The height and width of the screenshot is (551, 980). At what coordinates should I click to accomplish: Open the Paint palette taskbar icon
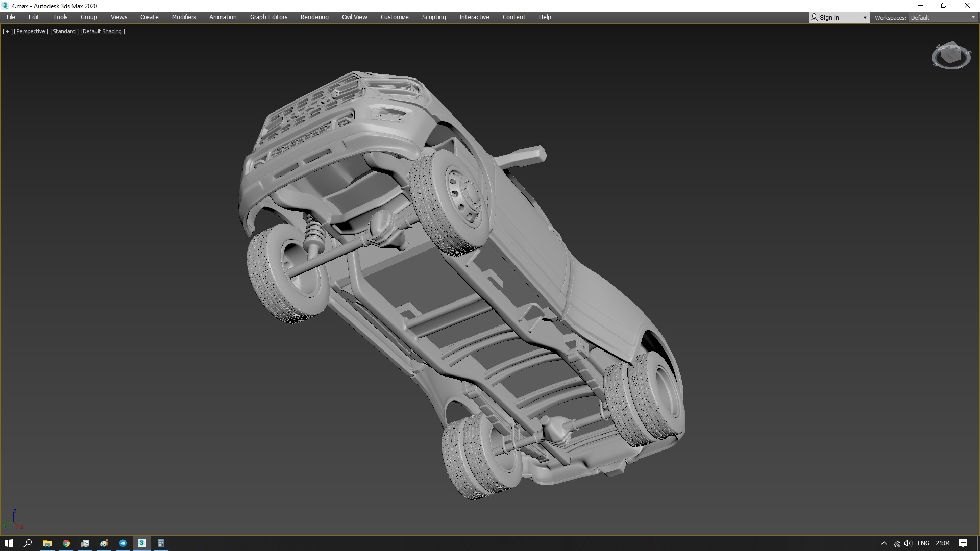(104, 543)
